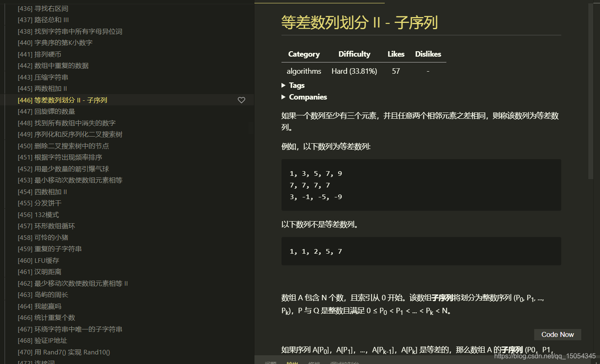Switch to the 问题 panel tab
Screen dimensions: 600x364
[x=271, y=362]
